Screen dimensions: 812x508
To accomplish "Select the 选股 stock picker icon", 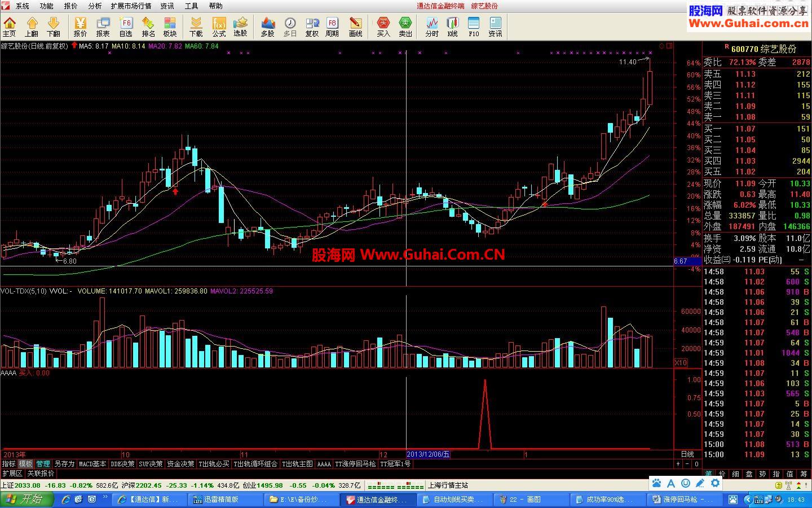I will pyautogui.click(x=241, y=27).
